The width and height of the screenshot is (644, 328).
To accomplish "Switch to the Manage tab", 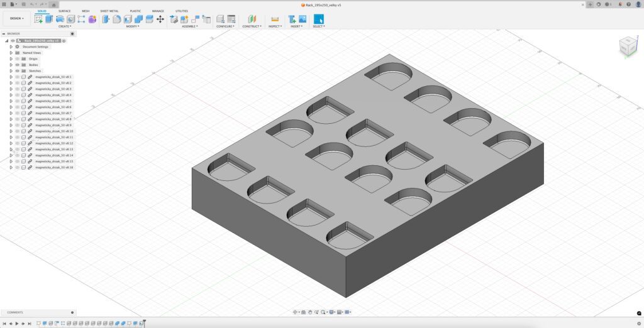I will coord(158,11).
